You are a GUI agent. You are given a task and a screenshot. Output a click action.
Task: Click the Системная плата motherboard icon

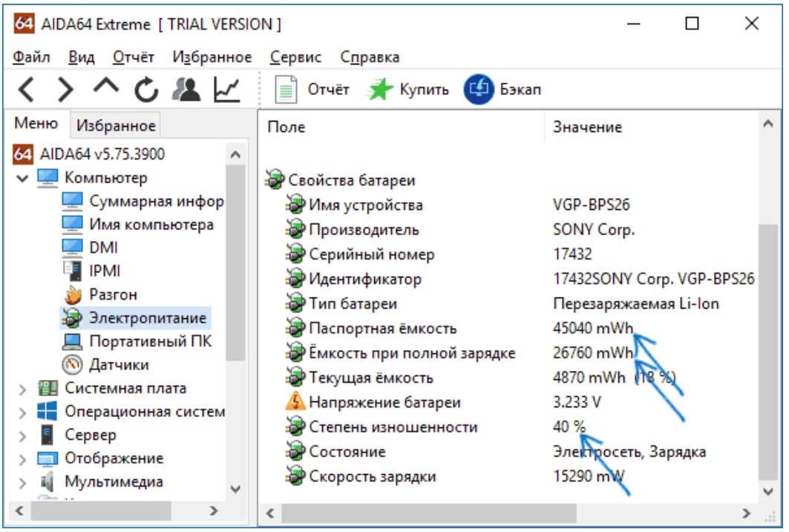[48, 388]
